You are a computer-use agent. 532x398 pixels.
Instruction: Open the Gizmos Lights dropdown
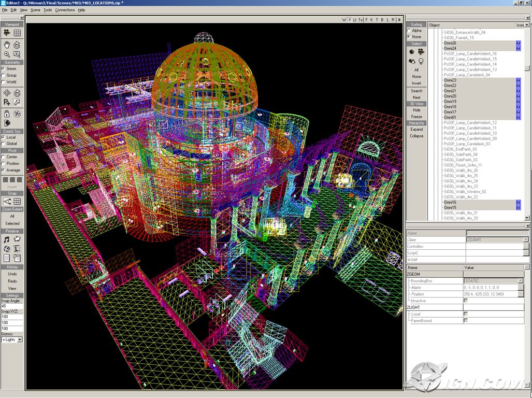tap(20, 339)
